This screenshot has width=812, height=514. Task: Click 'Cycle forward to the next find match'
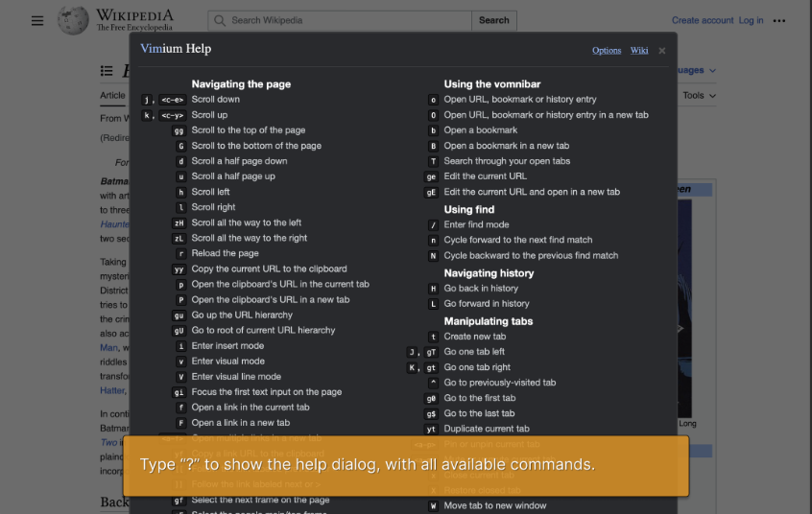tap(518, 240)
